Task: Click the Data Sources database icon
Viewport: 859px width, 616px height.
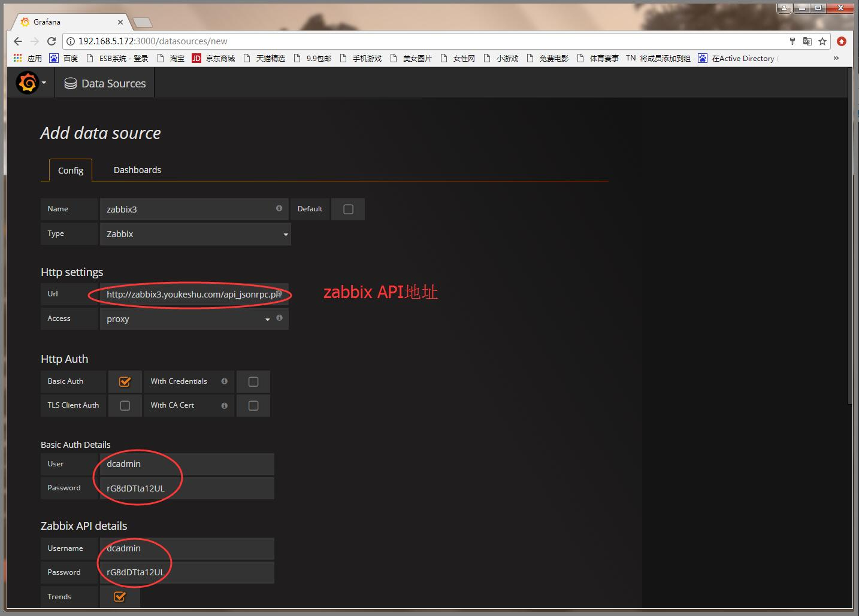Action: click(x=70, y=84)
